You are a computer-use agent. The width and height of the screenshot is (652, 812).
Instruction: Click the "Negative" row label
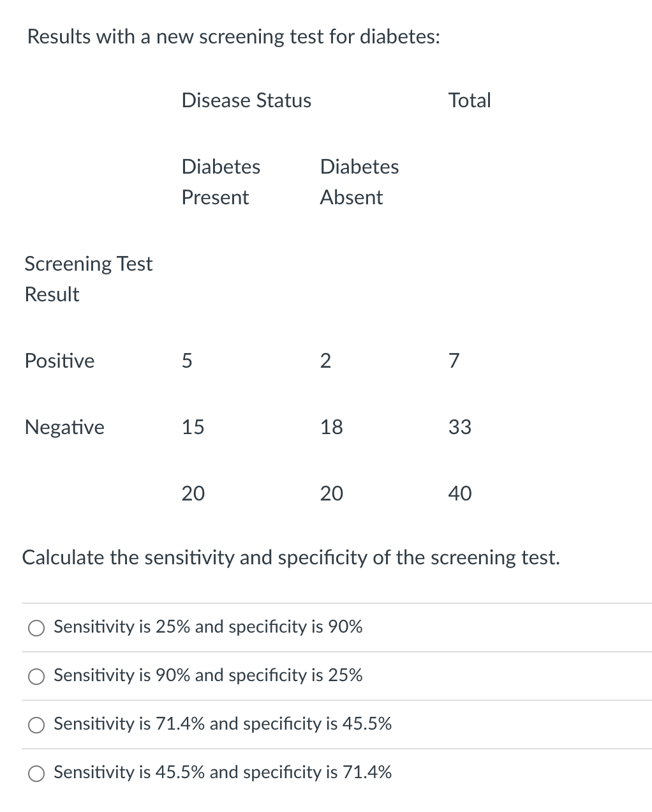pyautogui.click(x=64, y=427)
